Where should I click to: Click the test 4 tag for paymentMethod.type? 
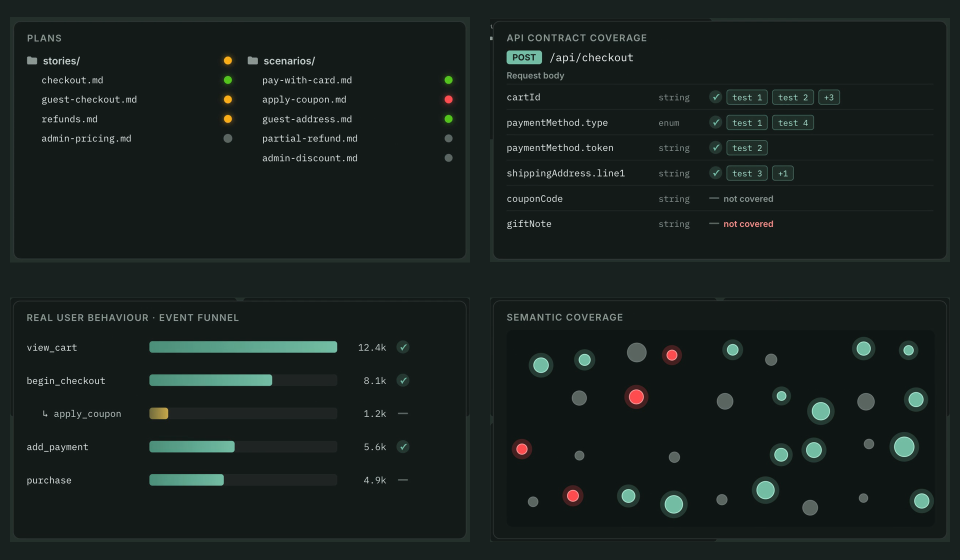(793, 122)
